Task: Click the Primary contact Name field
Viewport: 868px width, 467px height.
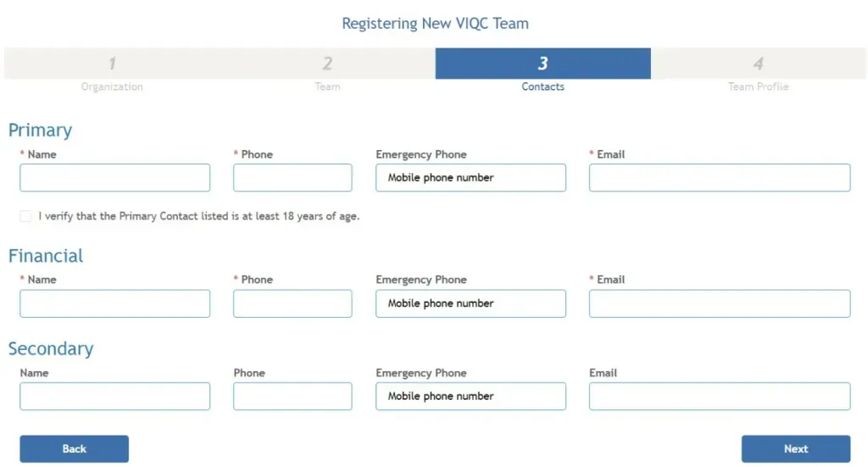Action: (x=114, y=178)
